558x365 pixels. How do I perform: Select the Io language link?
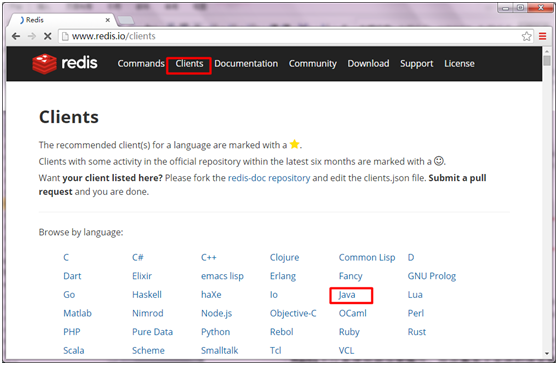click(274, 295)
